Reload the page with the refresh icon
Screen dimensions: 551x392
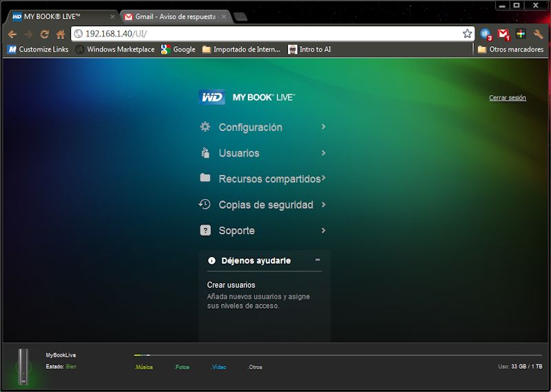44,34
